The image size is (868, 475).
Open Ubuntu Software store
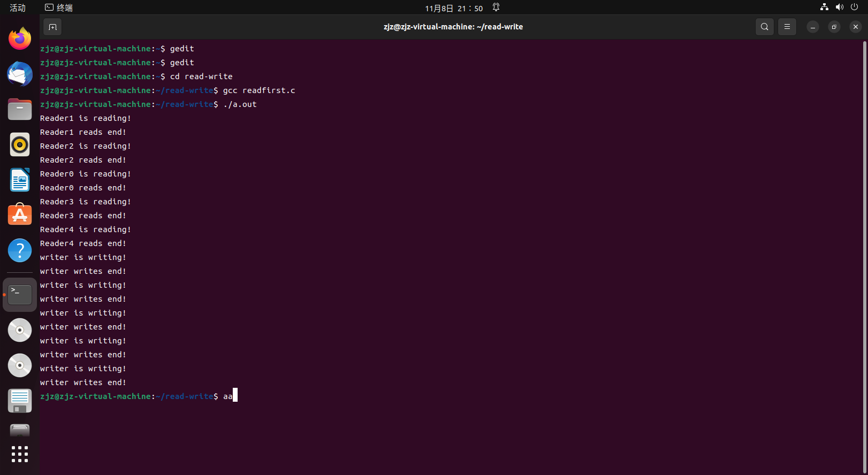[20, 215]
